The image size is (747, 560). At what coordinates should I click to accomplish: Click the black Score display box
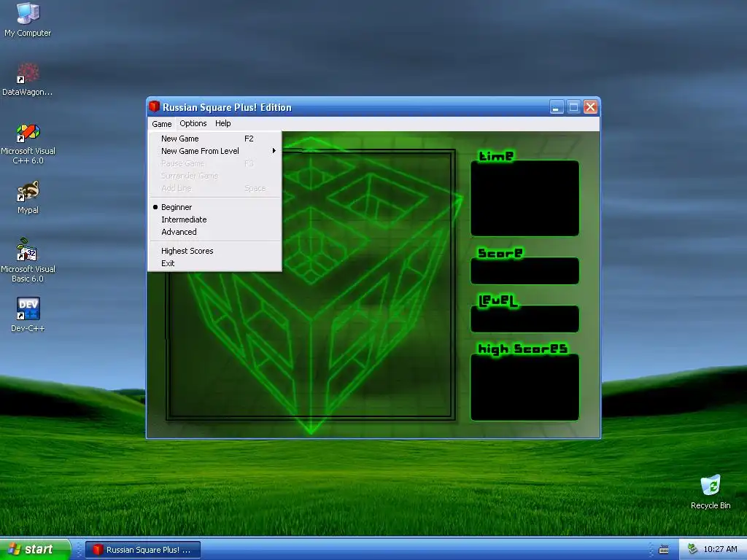pyautogui.click(x=525, y=271)
